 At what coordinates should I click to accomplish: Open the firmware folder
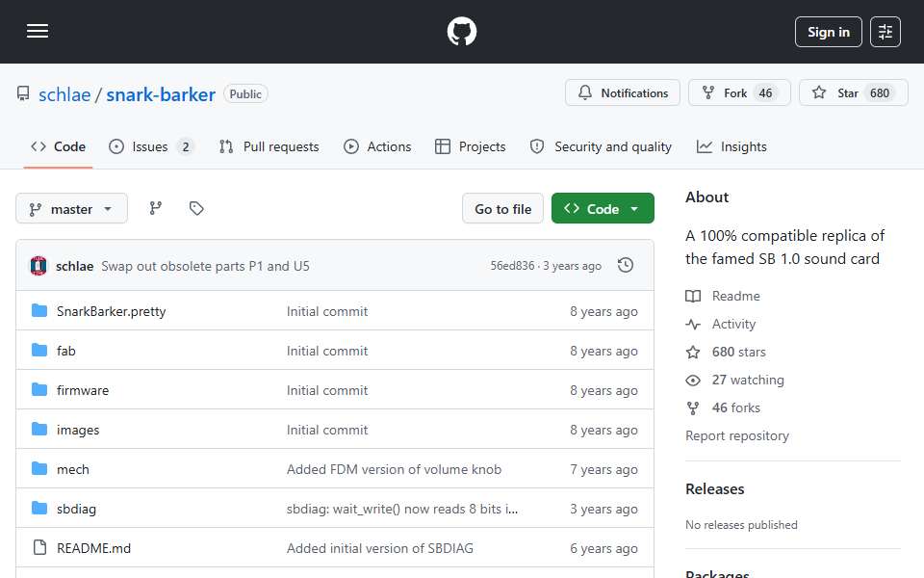coord(83,390)
